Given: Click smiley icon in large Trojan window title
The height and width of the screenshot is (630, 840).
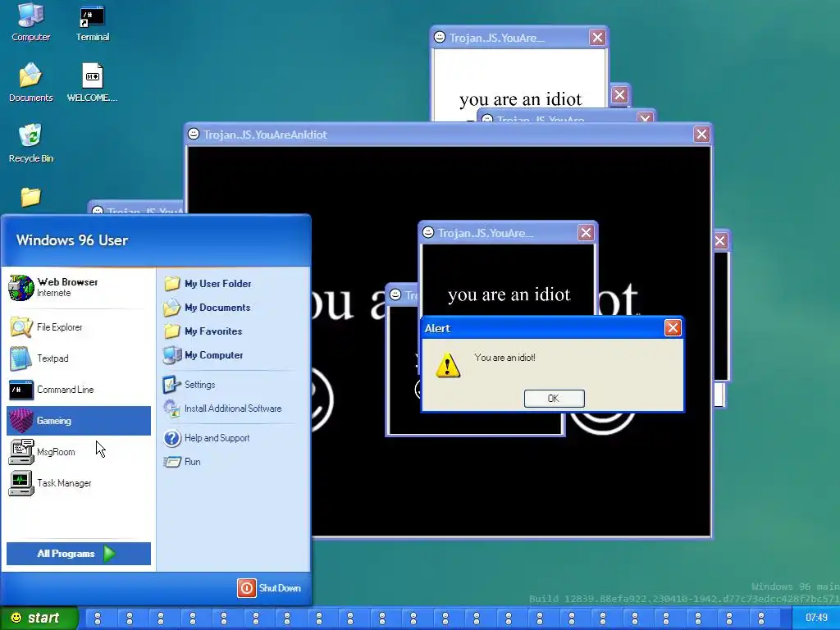Looking at the screenshot, I should point(194,134).
